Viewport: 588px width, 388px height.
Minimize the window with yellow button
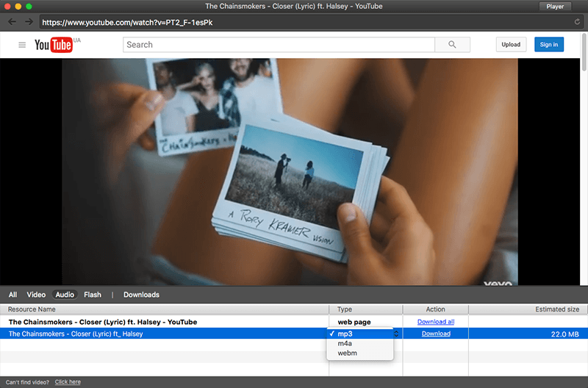pos(18,7)
